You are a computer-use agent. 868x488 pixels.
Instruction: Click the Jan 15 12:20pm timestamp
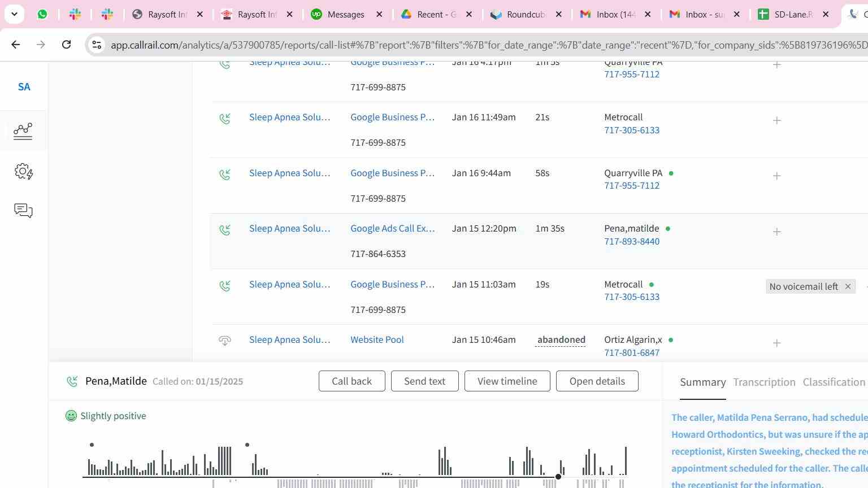click(x=484, y=229)
